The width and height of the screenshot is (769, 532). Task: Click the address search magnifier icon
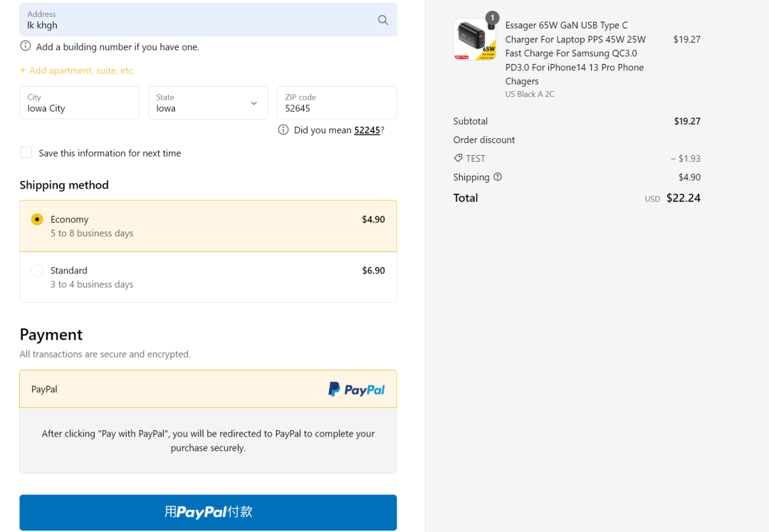383,20
